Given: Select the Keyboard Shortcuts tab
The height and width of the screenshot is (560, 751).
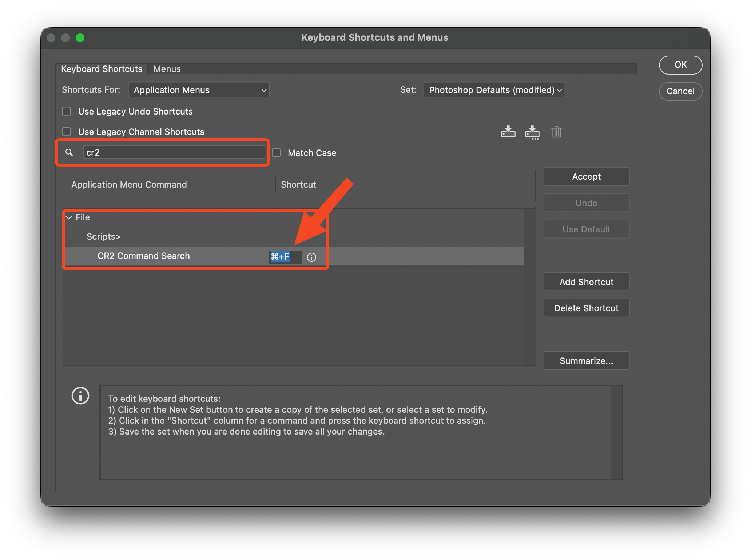Looking at the screenshot, I should click(x=102, y=69).
